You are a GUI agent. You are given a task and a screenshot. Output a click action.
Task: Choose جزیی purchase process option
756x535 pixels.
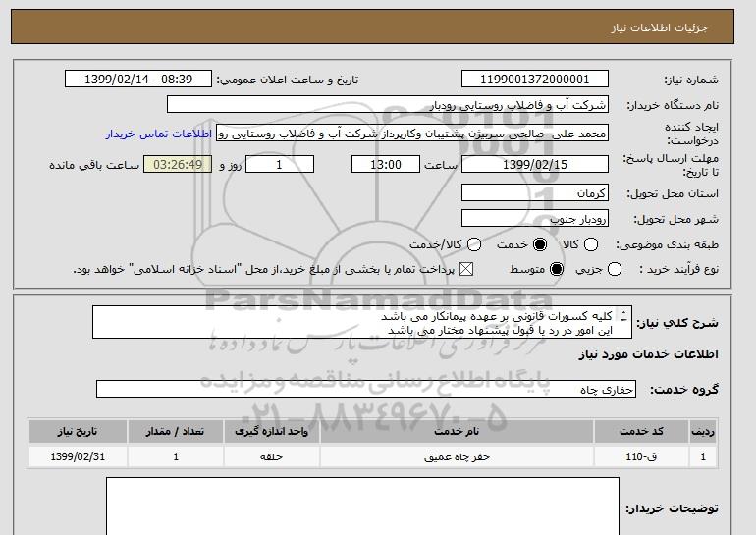click(x=615, y=269)
